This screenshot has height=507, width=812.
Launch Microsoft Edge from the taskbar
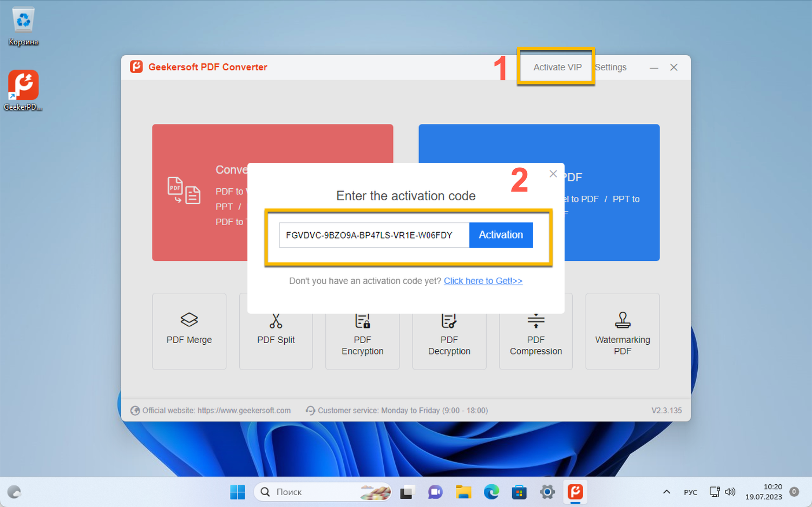492,492
